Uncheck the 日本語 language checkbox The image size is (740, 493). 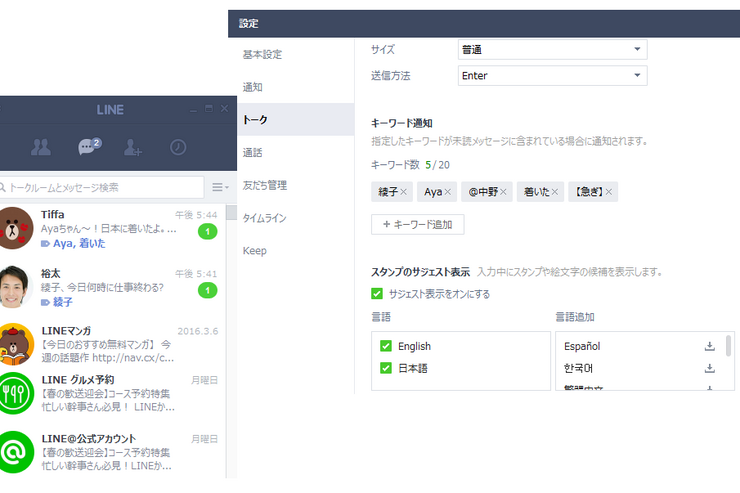386,368
